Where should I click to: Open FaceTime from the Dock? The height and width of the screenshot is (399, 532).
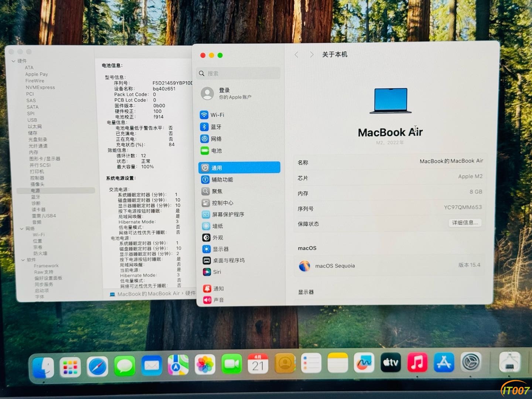(232, 365)
